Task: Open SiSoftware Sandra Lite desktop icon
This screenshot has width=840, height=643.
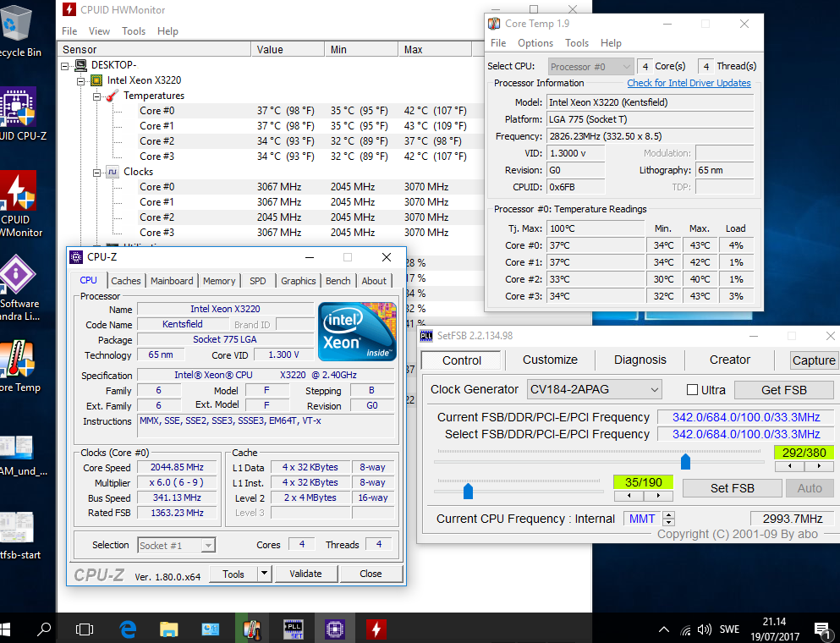Action: [x=19, y=287]
